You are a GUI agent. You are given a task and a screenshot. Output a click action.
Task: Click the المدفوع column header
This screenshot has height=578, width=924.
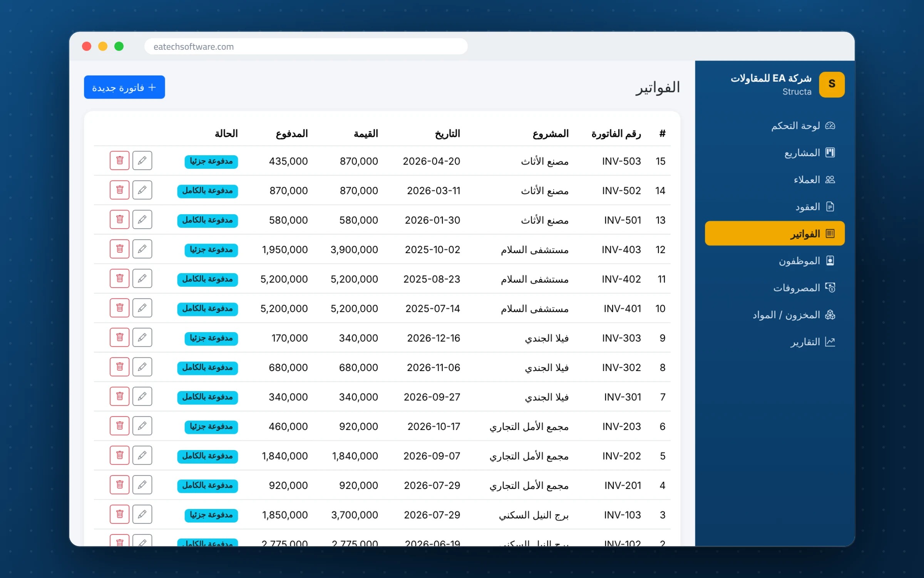pos(291,133)
